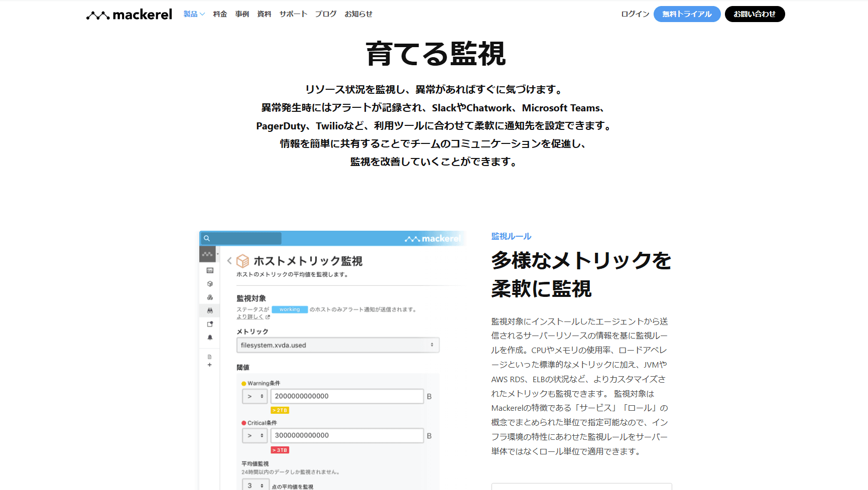This screenshot has height=490, width=868.
Task: Select the monitors binoculars icon in the sidebar
Action: click(x=210, y=310)
